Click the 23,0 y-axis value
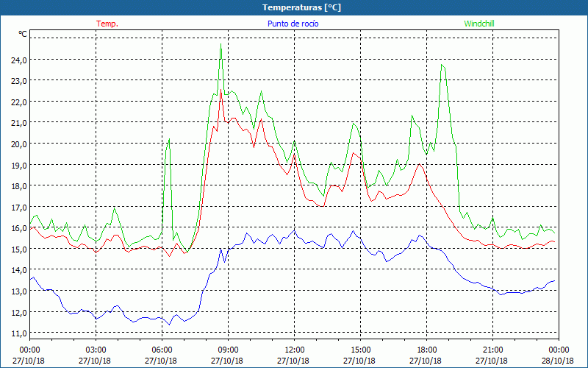Screen dimensions: 588x368 coord(19,81)
